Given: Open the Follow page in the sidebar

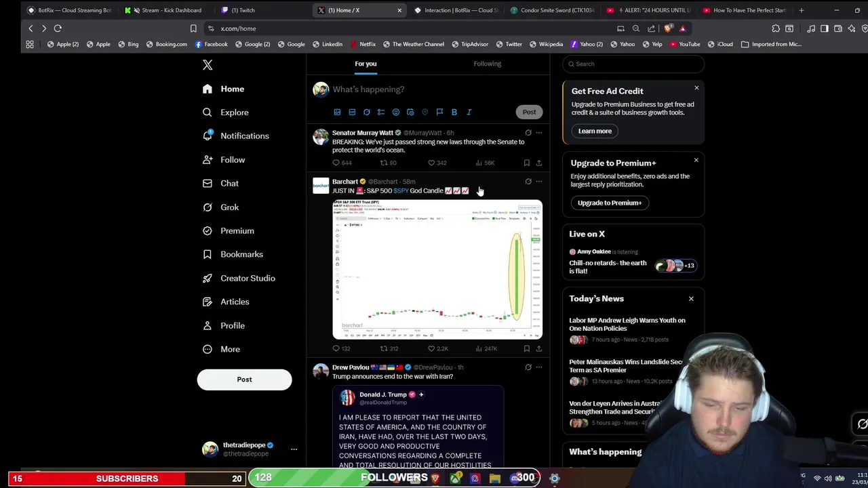Looking at the screenshot, I should 223,160.
